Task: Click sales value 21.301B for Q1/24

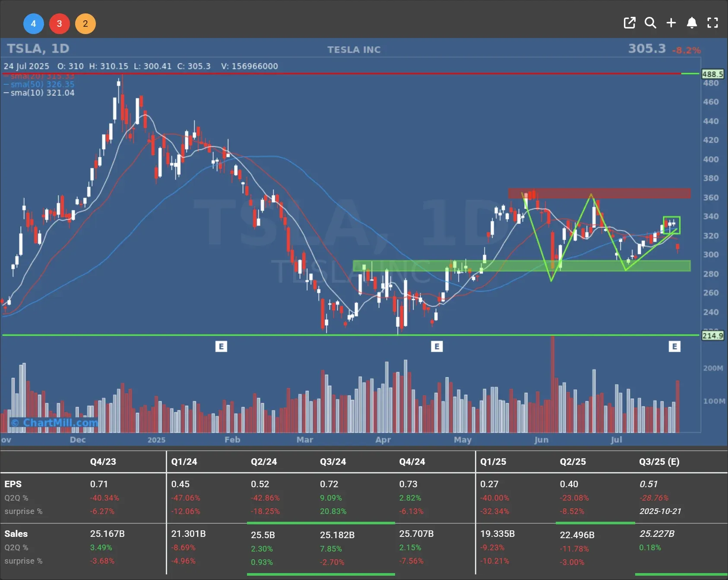Action: tap(188, 534)
